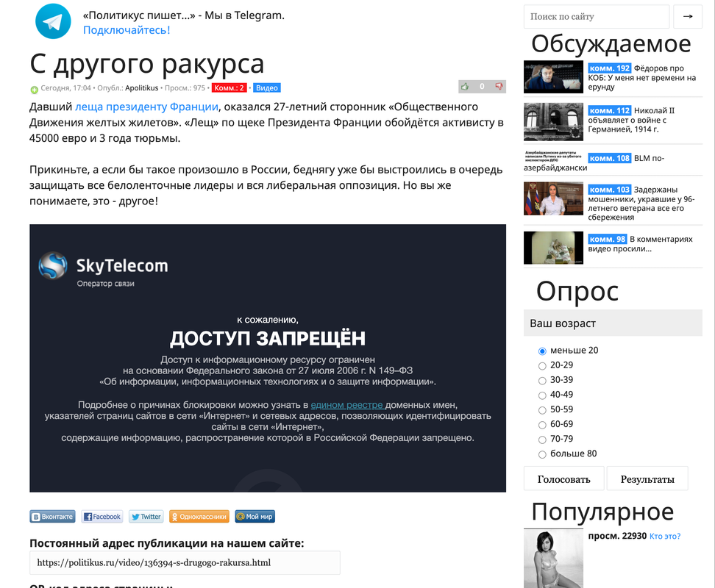Click the article title С другого ракурса
Viewport: 715px width, 588px height.
click(147, 63)
